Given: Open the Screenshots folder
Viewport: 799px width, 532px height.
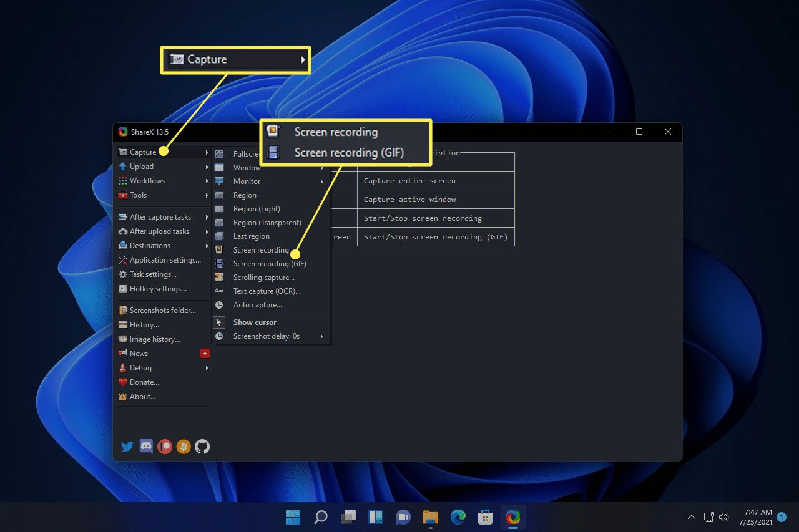Looking at the screenshot, I should coord(162,311).
